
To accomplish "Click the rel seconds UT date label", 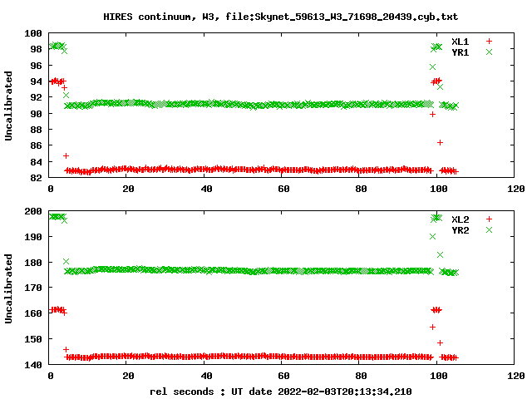I will 281,392.
